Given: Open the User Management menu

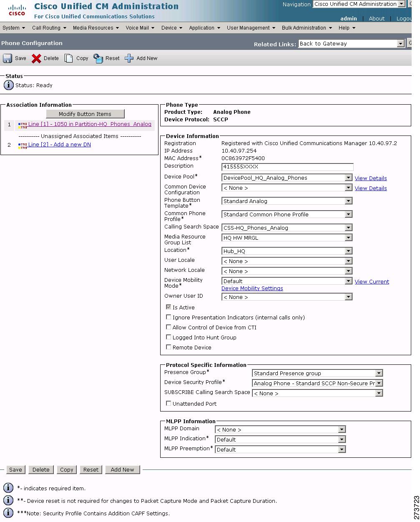Looking at the screenshot, I should coord(251,28).
